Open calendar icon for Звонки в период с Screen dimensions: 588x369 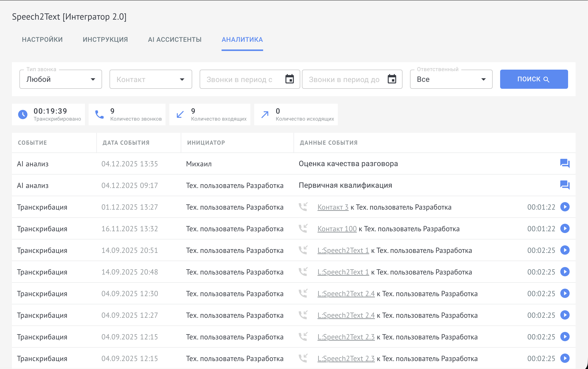tap(290, 79)
